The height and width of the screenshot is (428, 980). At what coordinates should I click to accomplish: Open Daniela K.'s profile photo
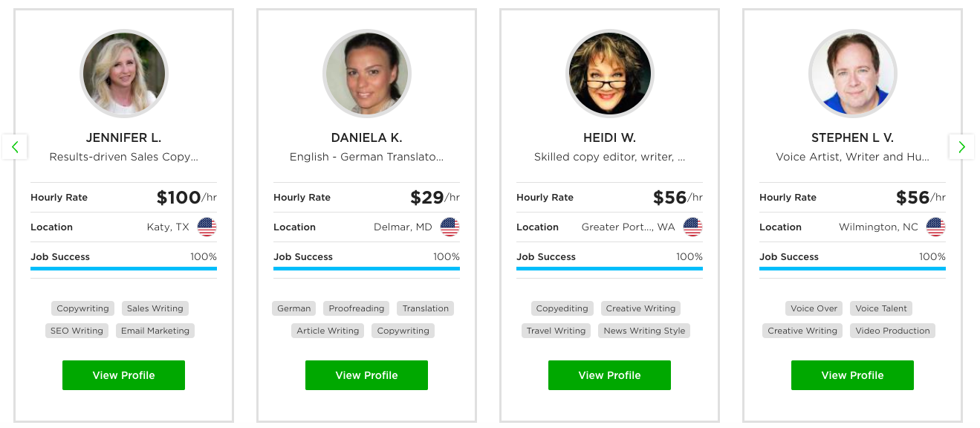pyautogui.click(x=367, y=74)
